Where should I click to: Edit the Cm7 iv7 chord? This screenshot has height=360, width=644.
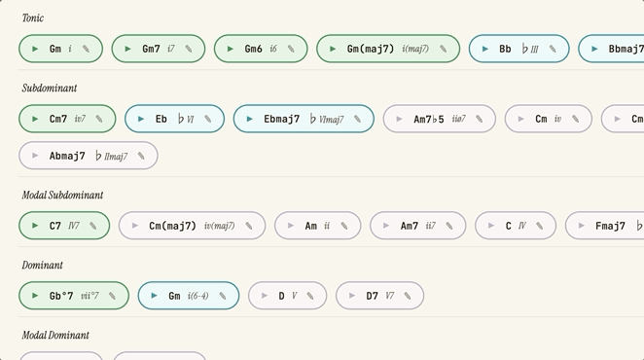pos(99,119)
